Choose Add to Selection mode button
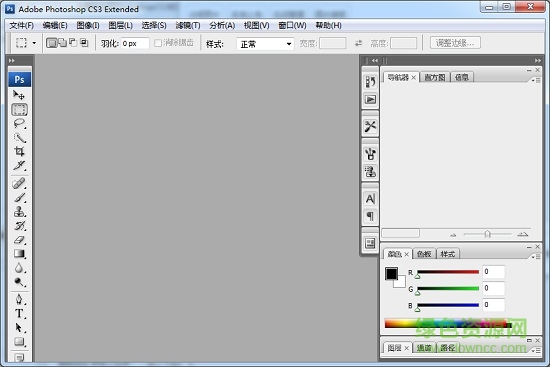This screenshot has height=367, width=550. tap(62, 43)
